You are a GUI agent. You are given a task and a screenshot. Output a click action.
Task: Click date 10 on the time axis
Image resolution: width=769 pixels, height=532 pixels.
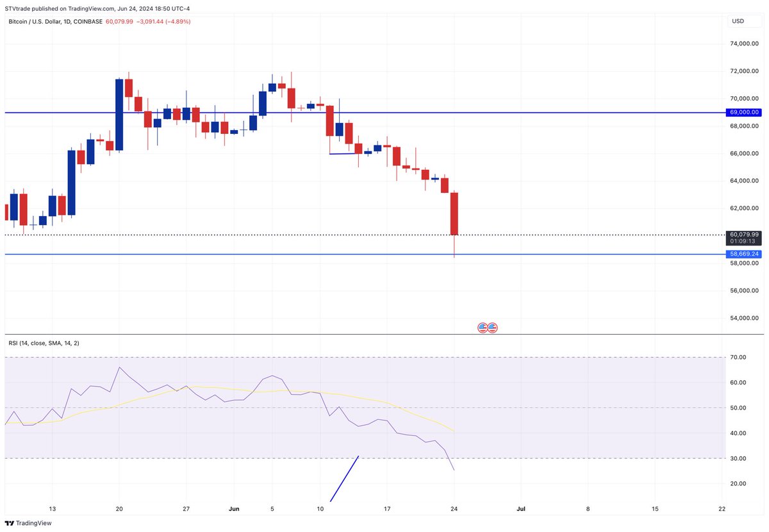[x=320, y=509]
